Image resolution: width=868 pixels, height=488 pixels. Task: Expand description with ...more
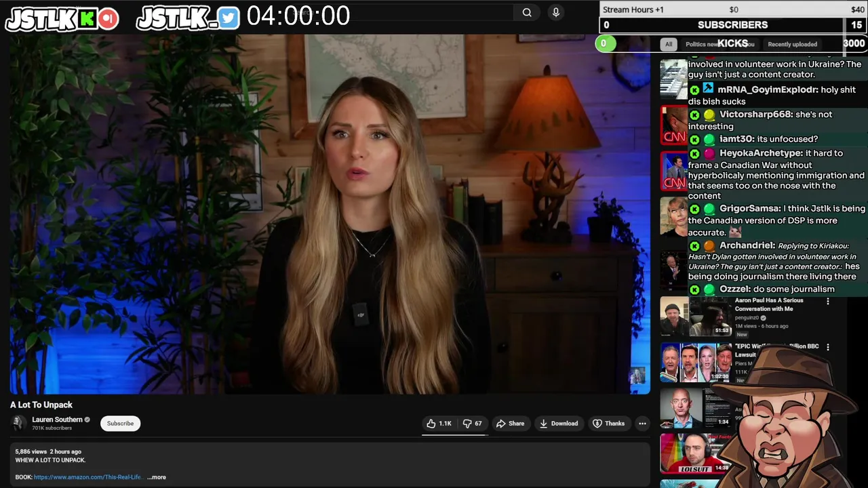click(x=157, y=477)
